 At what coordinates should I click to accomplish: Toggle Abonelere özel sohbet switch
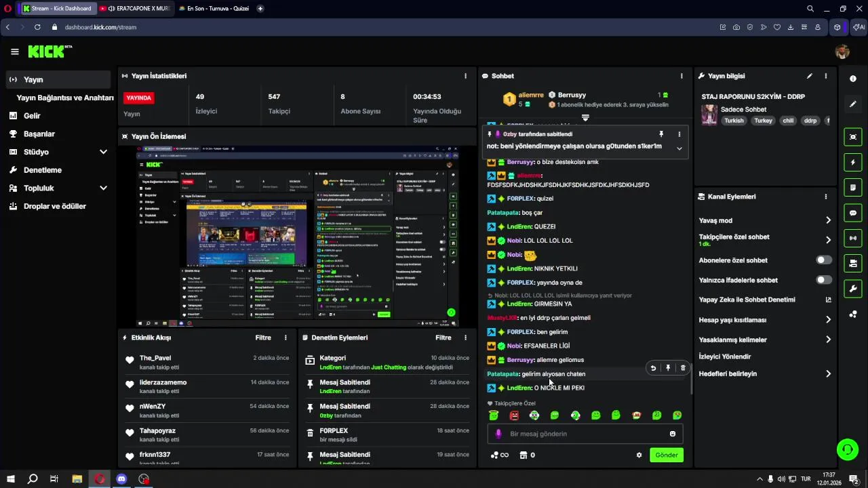pos(824,260)
